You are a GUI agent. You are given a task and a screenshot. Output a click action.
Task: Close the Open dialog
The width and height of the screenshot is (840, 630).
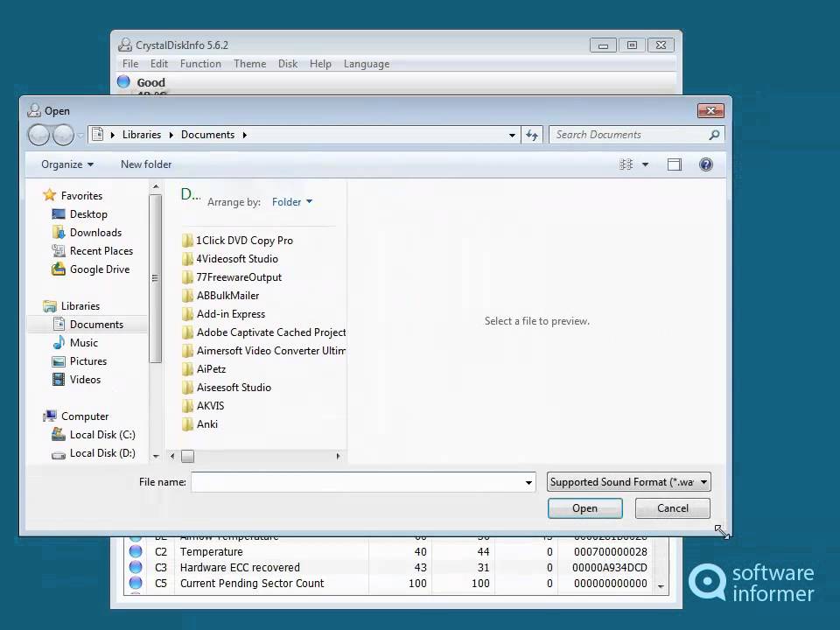710,111
